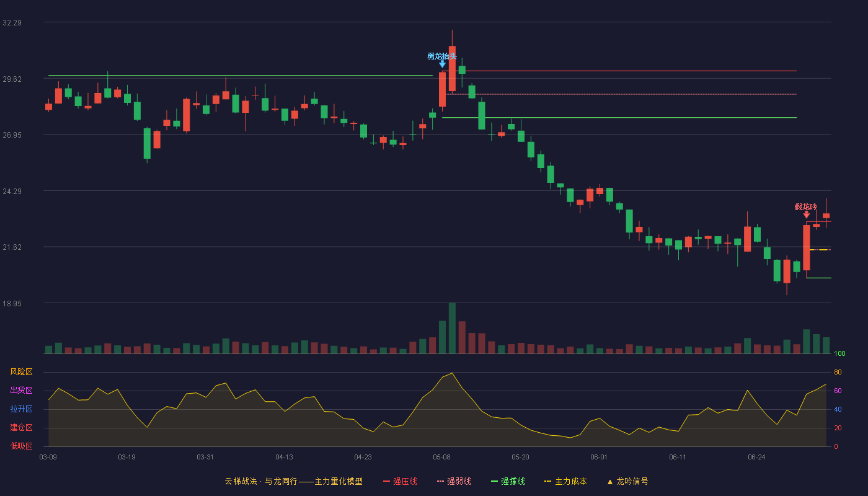The height and width of the screenshot is (496, 868).
Task: Click the orange 80 indicator scale value
Action: point(838,372)
